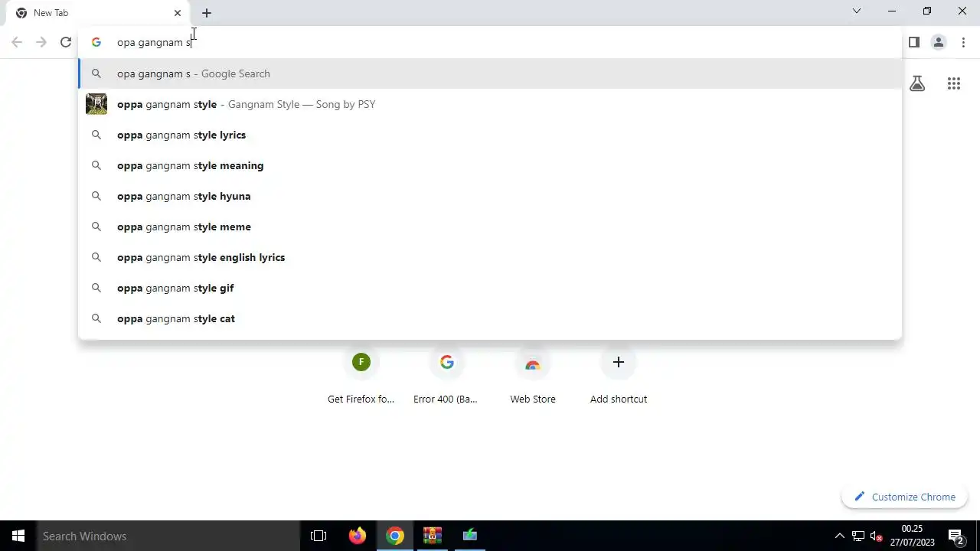Select the Gangnam Style Song by PSY suggestion

coord(490,104)
